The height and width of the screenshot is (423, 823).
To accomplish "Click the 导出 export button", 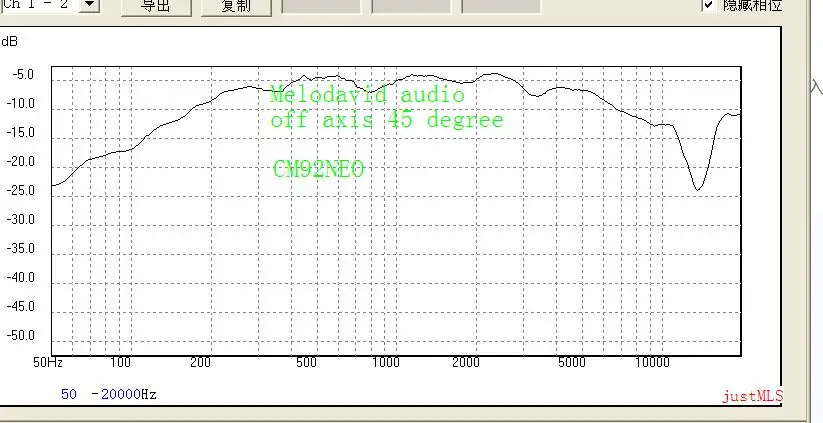I will tap(156, 7).
